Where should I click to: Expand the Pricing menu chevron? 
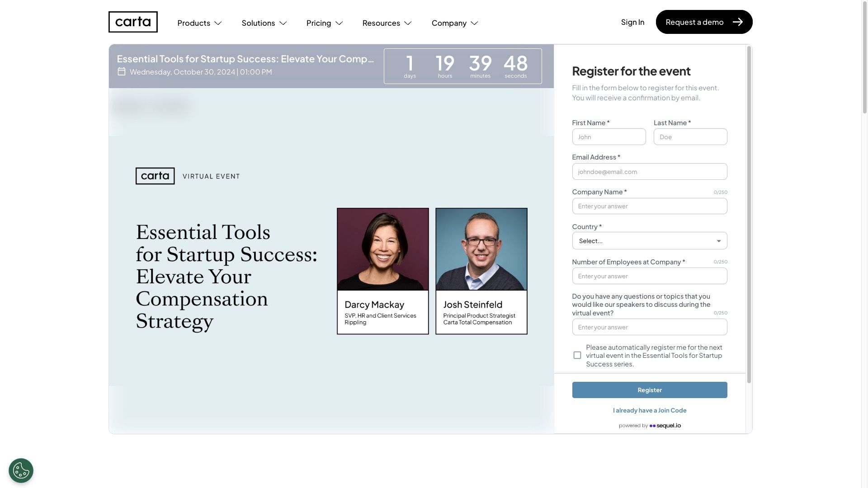[x=339, y=23]
